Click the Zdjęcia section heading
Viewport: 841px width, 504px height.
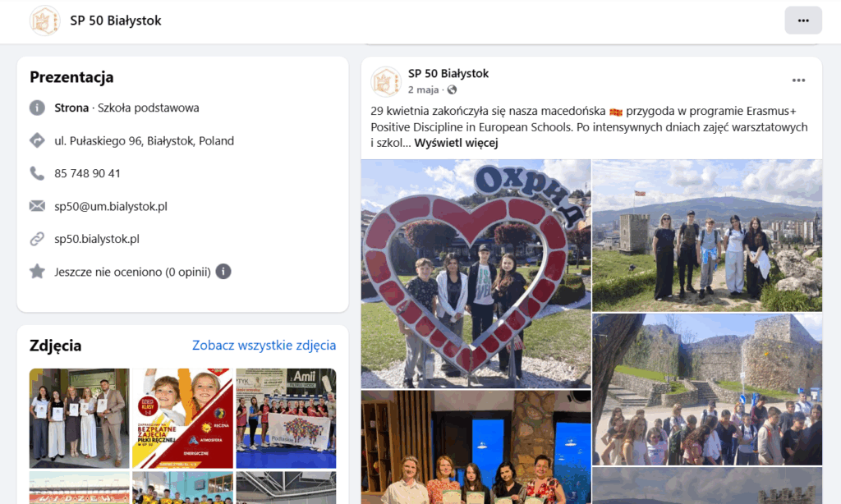click(x=55, y=346)
